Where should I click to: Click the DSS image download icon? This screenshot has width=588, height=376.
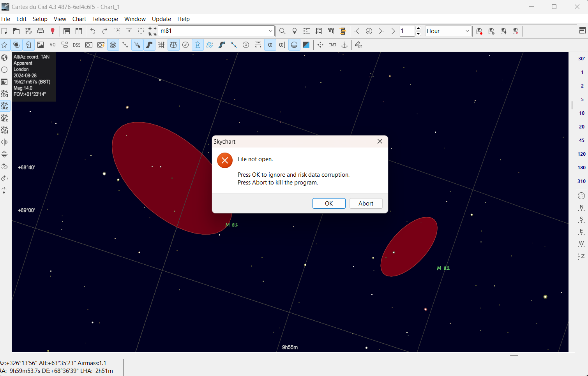77,45
